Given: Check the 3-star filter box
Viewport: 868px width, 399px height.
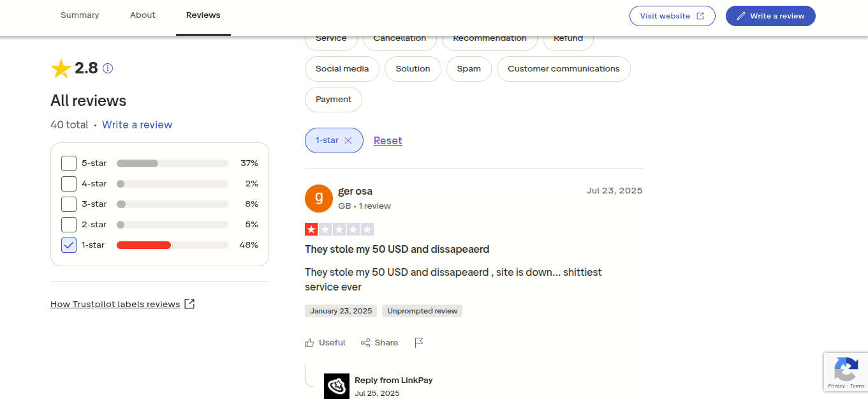Looking at the screenshot, I should pyautogui.click(x=69, y=204).
